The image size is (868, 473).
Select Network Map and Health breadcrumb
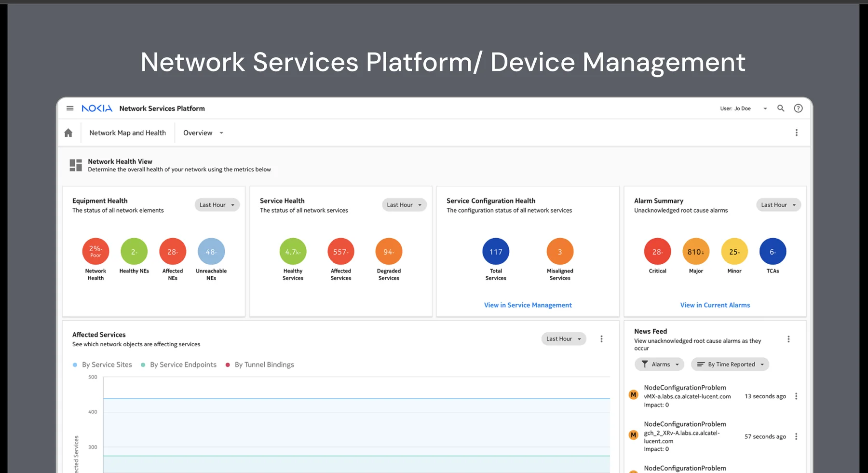point(127,133)
